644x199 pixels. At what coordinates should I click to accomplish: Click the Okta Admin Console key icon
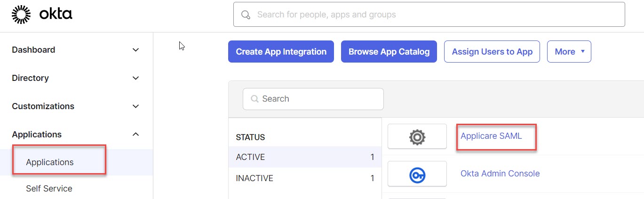point(417,174)
